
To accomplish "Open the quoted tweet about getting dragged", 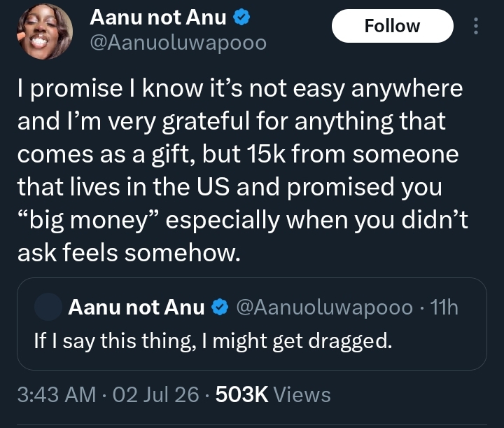I will tap(252, 324).
